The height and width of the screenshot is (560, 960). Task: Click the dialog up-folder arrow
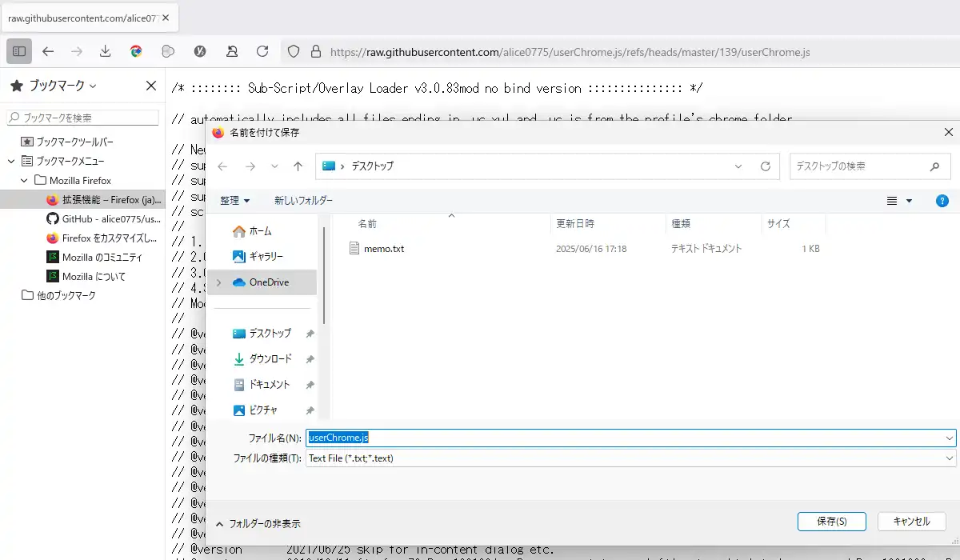298,166
